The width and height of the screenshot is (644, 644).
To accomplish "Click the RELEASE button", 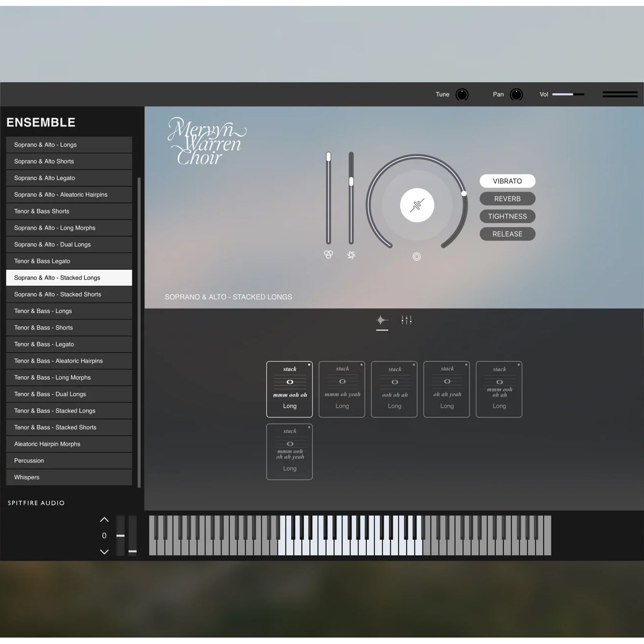I will pyautogui.click(x=507, y=234).
